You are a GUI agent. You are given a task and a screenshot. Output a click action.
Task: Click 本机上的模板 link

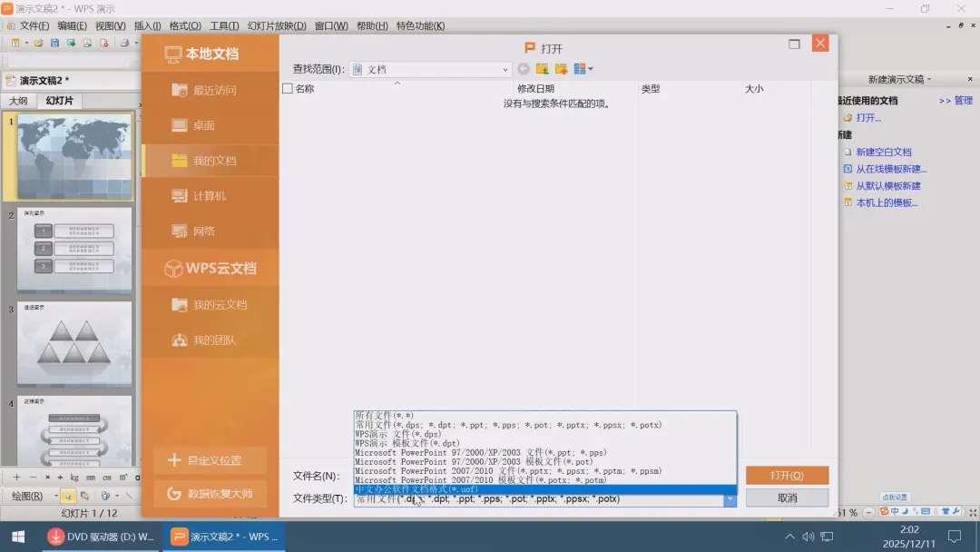point(887,202)
